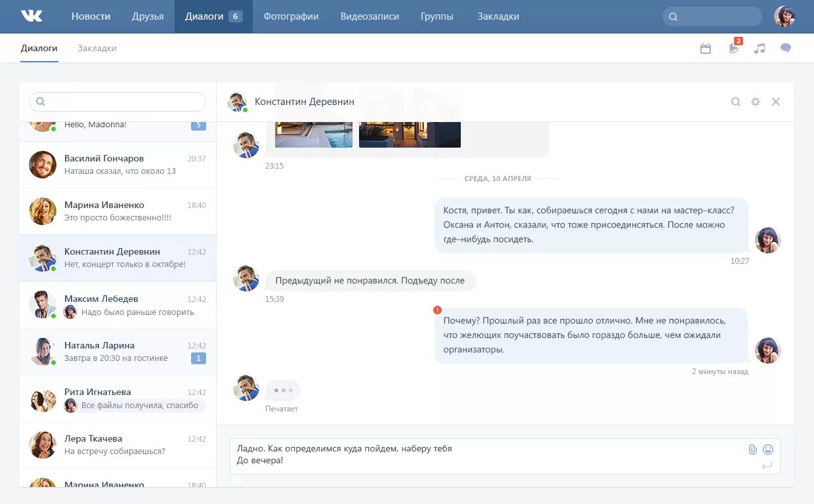Click Наталья Ларина avatar in dialog list
The height and width of the screenshot is (504, 814).
point(43,352)
